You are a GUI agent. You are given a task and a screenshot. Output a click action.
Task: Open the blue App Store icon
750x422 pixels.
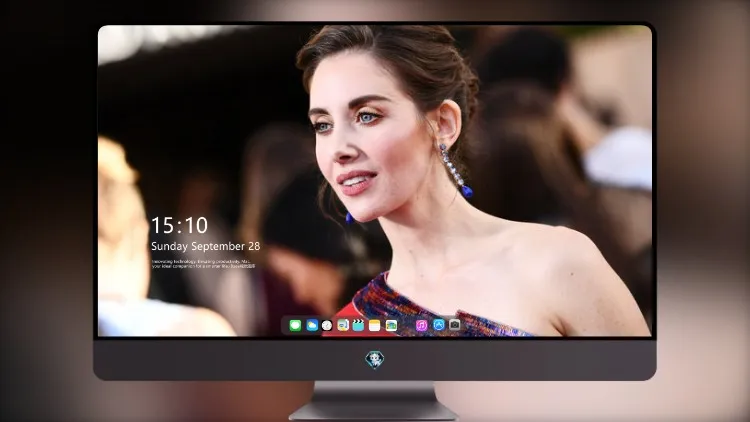point(439,325)
